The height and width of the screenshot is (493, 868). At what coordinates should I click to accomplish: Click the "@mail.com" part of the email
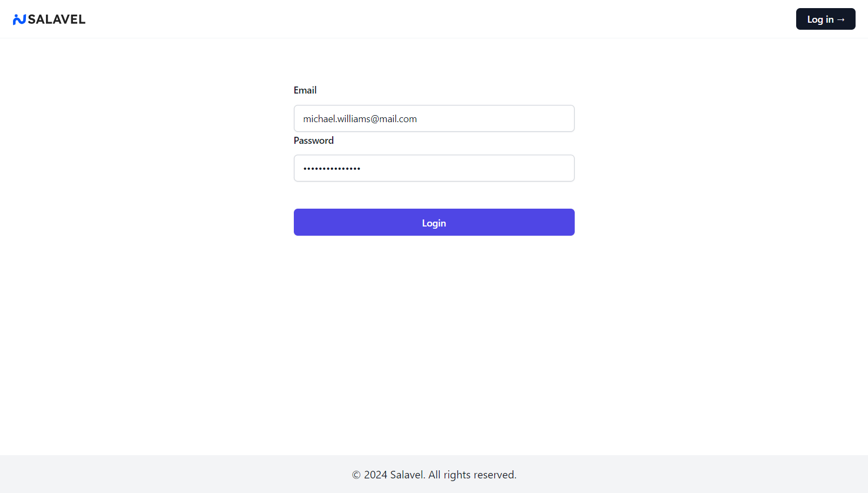(x=394, y=119)
